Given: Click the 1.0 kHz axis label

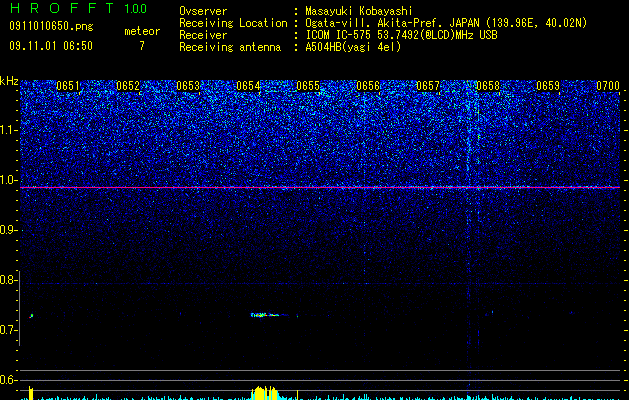Looking at the screenshot, I should pos(9,180).
